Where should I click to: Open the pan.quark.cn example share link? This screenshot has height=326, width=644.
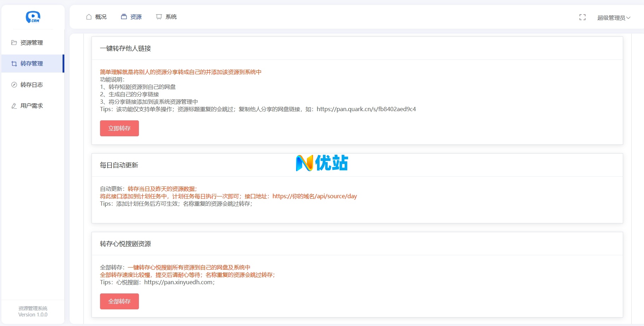point(367,109)
